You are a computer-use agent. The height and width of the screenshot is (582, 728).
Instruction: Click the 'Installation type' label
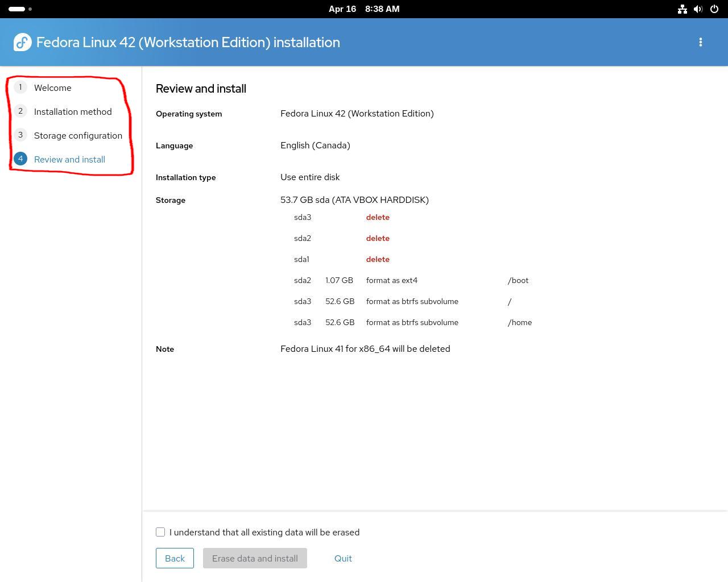pyautogui.click(x=185, y=177)
